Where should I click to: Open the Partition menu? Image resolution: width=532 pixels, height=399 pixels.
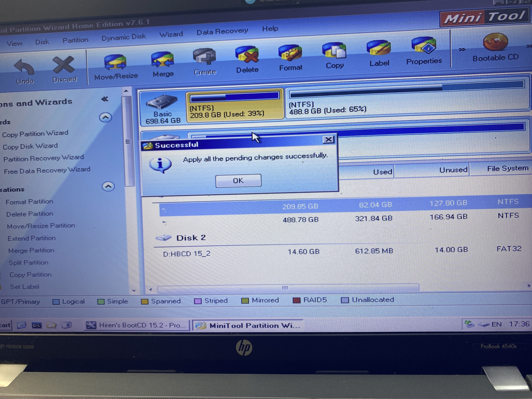[75, 40]
